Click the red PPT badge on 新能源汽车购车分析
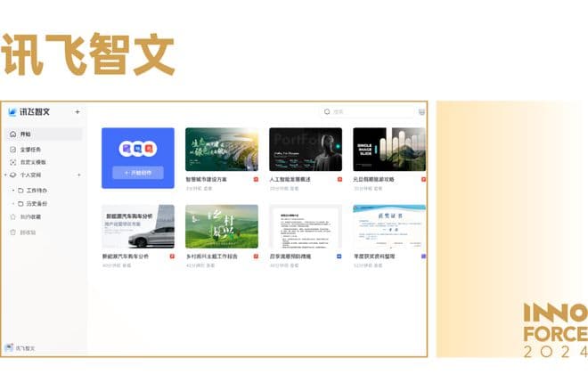588x391 pixels. (172, 257)
